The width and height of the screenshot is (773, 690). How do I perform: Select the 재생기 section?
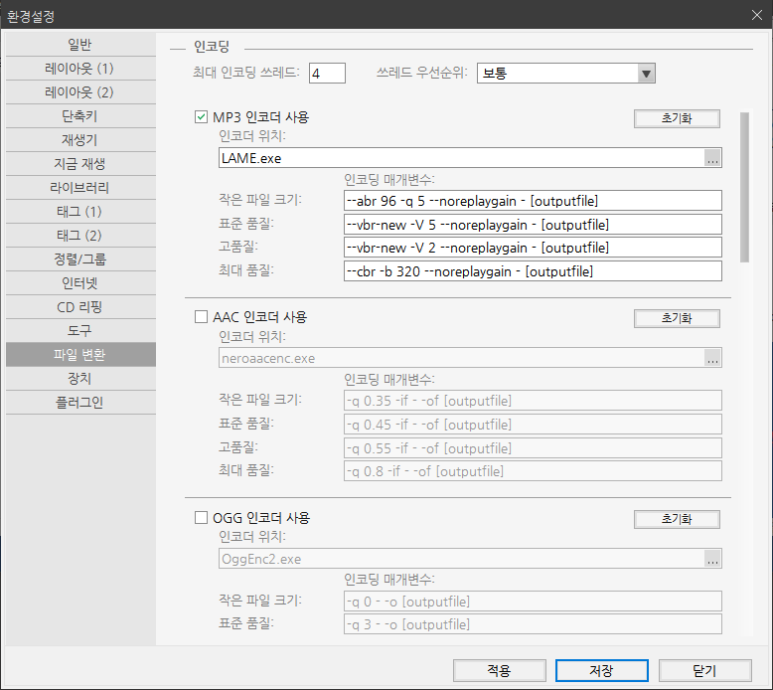81,140
